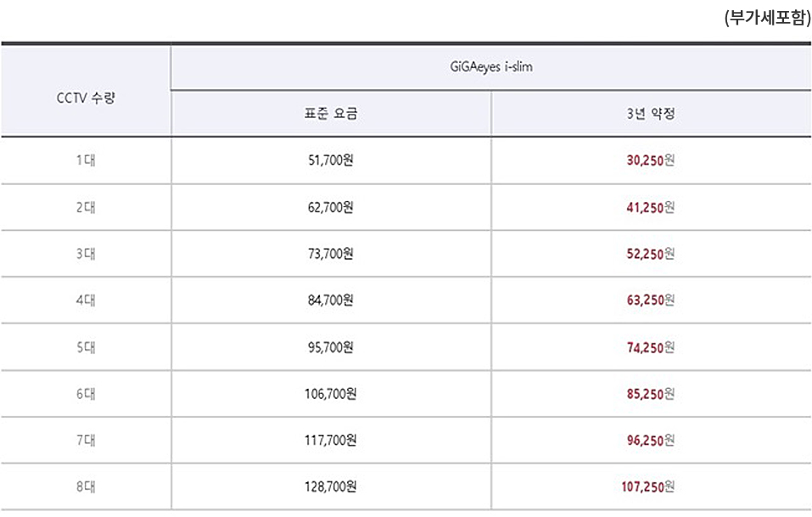Image resolution: width=812 pixels, height=517 pixels.
Task: Click the 52,250원 contract price
Action: (650, 254)
